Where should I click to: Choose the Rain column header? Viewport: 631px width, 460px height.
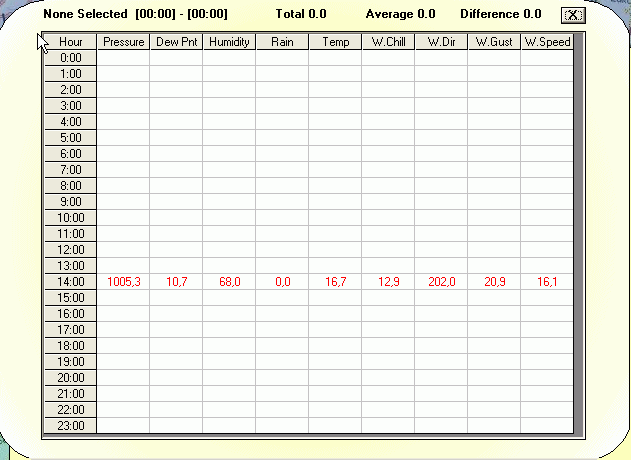coord(282,42)
